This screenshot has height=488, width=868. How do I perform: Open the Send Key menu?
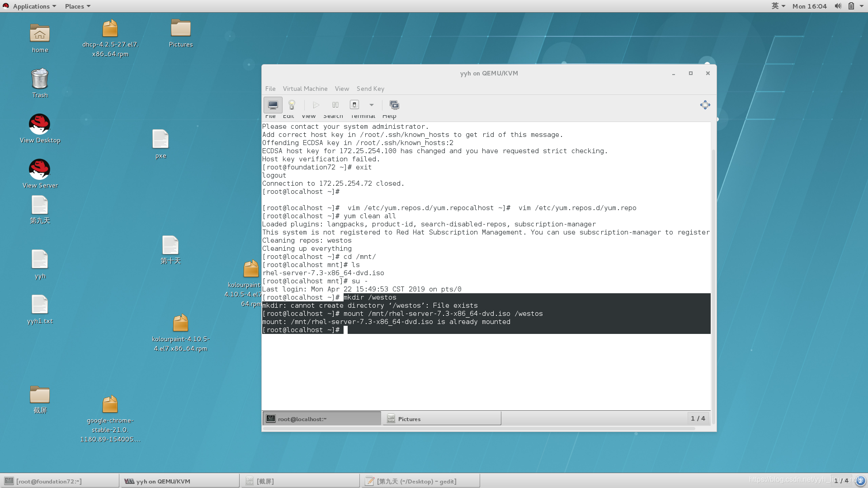click(370, 89)
